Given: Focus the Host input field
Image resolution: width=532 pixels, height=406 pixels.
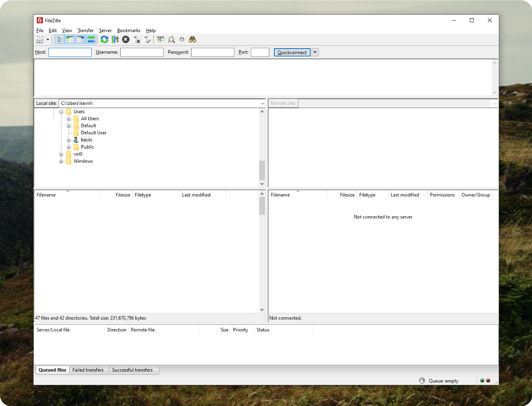Looking at the screenshot, I should (x=70, y=52).
